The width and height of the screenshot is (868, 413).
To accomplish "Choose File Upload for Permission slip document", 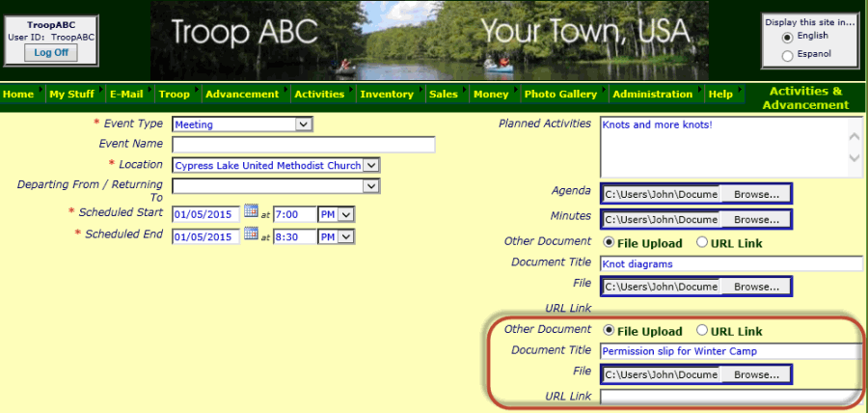I will point(609,331).
